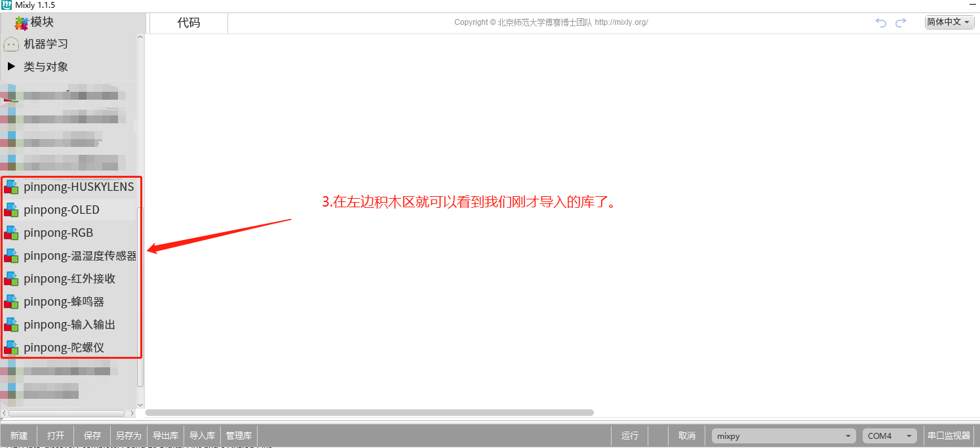Switch to the 代码 tab

click(189, 23)
